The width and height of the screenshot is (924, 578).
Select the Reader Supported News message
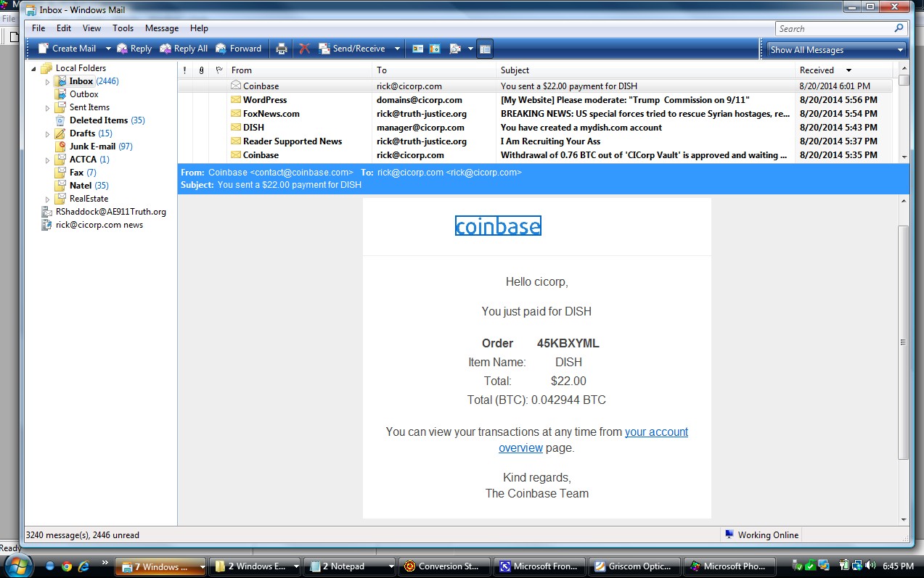pos(537,141)
